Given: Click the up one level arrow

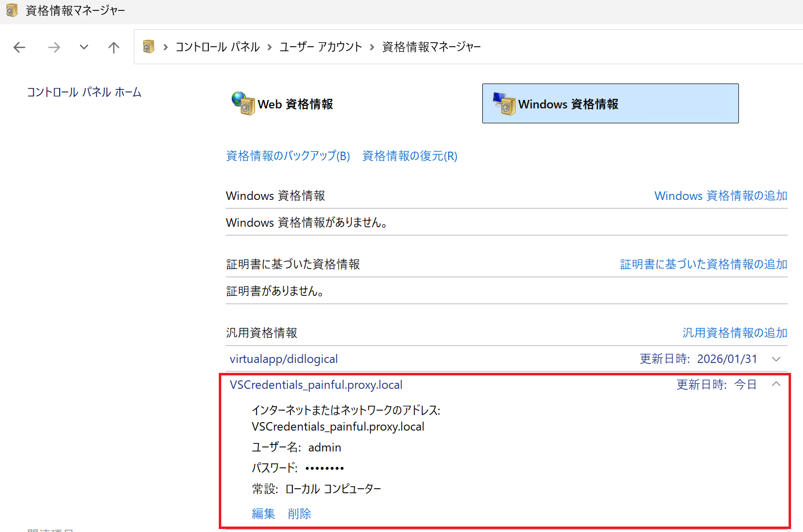Looking at the screenshot, I should [x=113, y=47].
